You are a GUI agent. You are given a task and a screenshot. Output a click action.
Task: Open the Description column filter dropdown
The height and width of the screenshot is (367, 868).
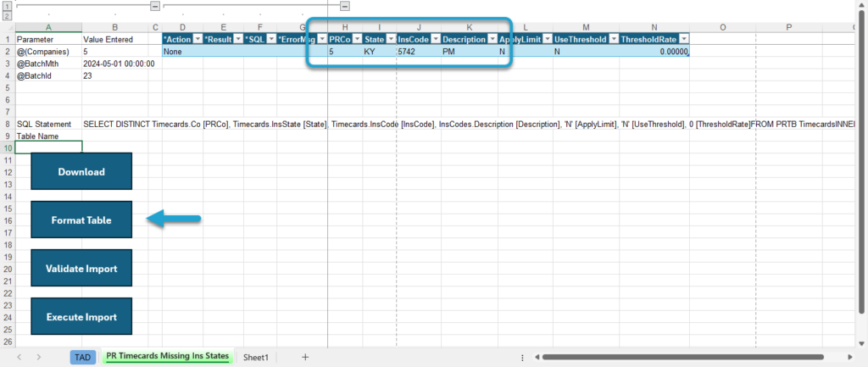tap(492, 39)
